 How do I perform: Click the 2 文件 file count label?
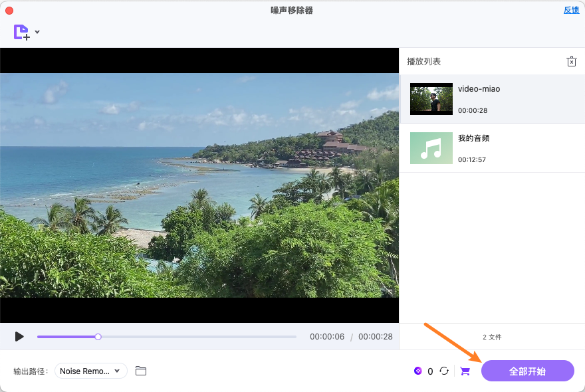pos(492,337)
